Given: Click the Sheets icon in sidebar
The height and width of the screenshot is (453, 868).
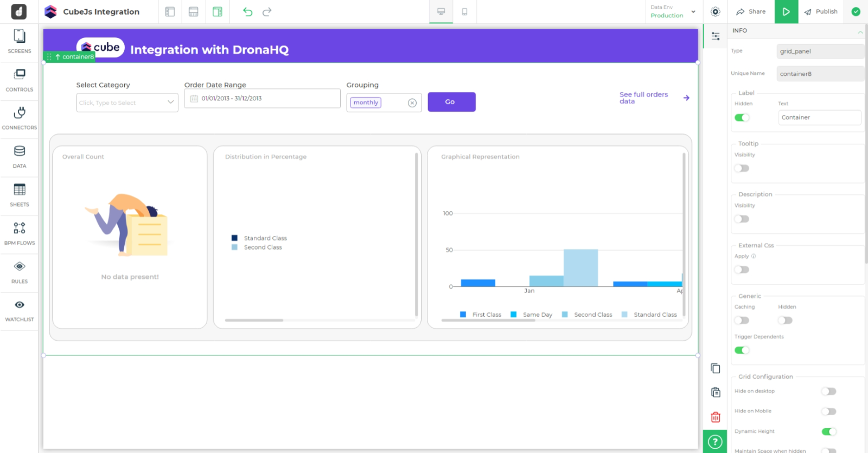Looking at the screenshot, I should point(20,195).
